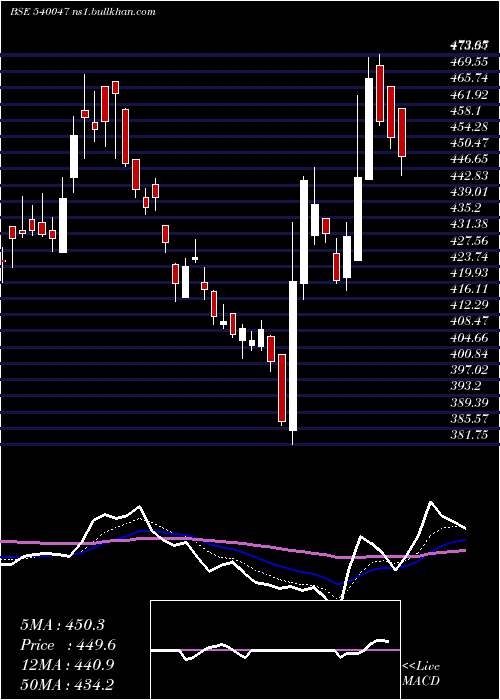This screenshot has height=700, width=500.
Task: Click the 412.29 price axis label
Action: (x=469, y=305)
